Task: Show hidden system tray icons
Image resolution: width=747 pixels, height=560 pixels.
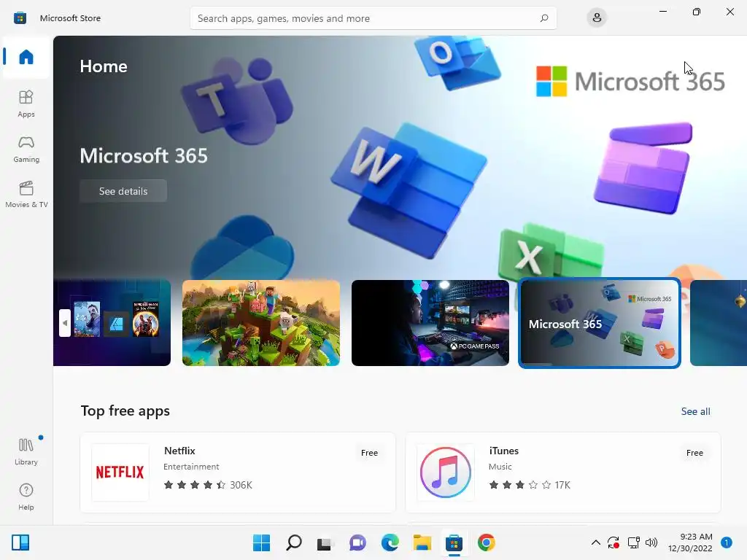Action: click(595, 542)
